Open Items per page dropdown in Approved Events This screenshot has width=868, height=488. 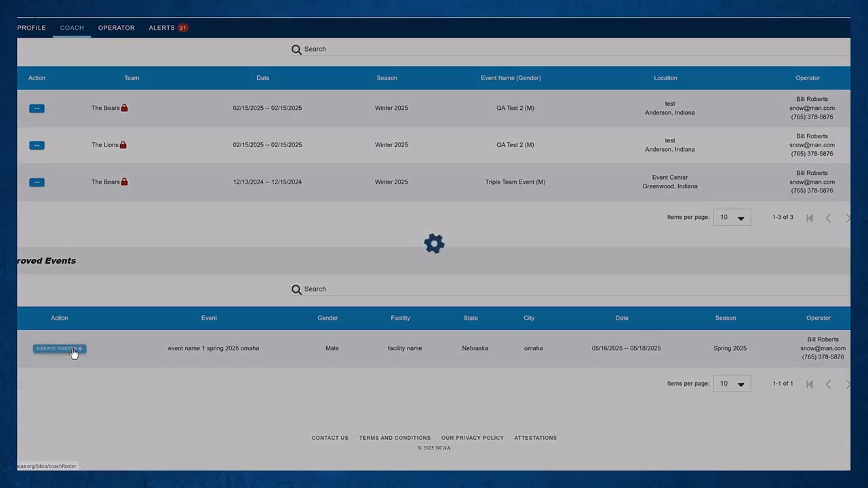[732, 384]
